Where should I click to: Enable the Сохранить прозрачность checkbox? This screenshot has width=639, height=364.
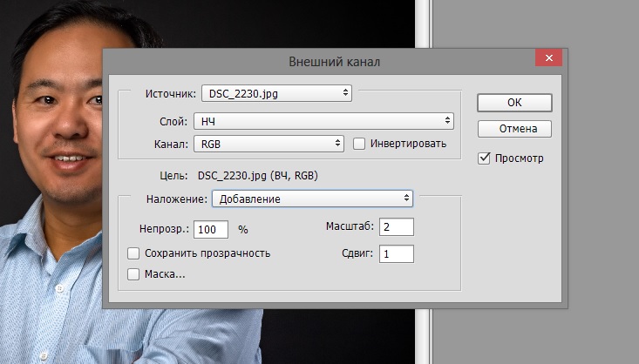click(x=133, y=253)
